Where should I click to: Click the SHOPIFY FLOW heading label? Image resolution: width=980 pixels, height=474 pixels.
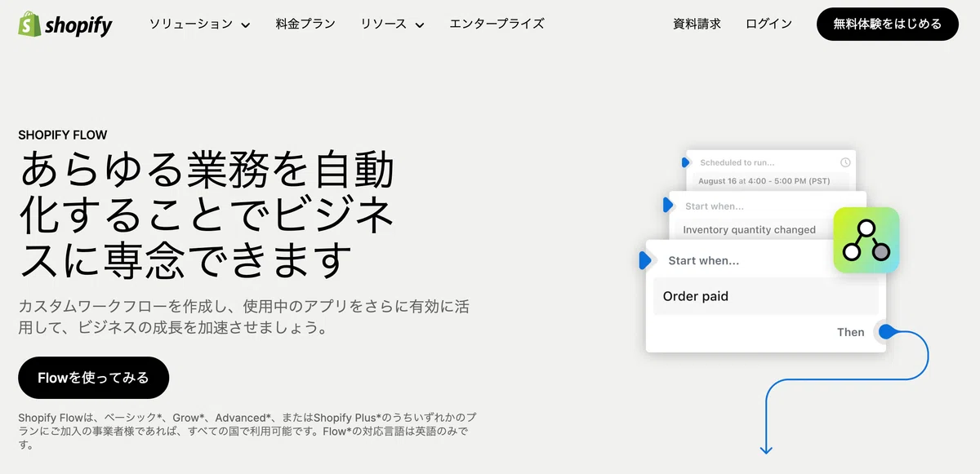(63, 135)
